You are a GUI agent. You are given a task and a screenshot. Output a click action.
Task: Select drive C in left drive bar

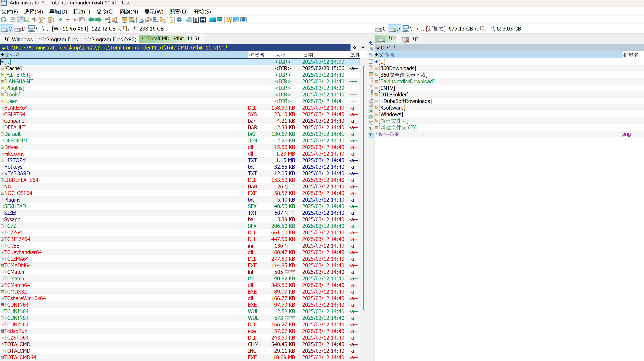7,29
